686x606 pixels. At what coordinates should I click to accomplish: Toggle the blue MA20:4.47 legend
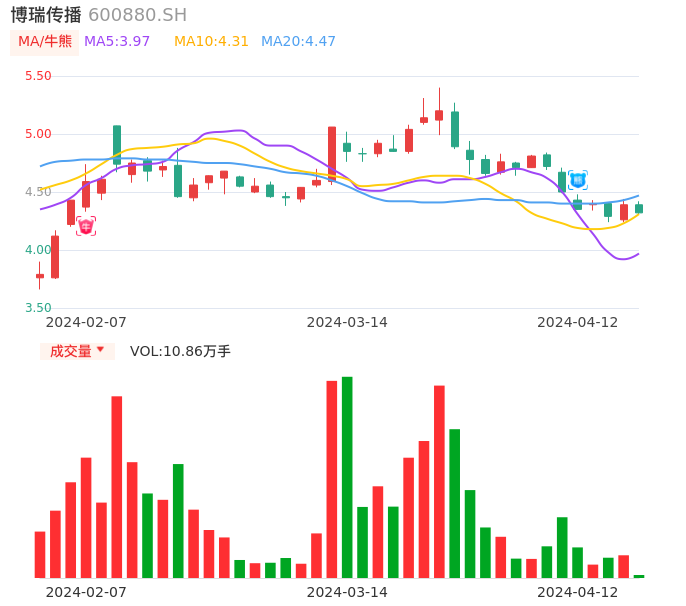pos(298,42)
